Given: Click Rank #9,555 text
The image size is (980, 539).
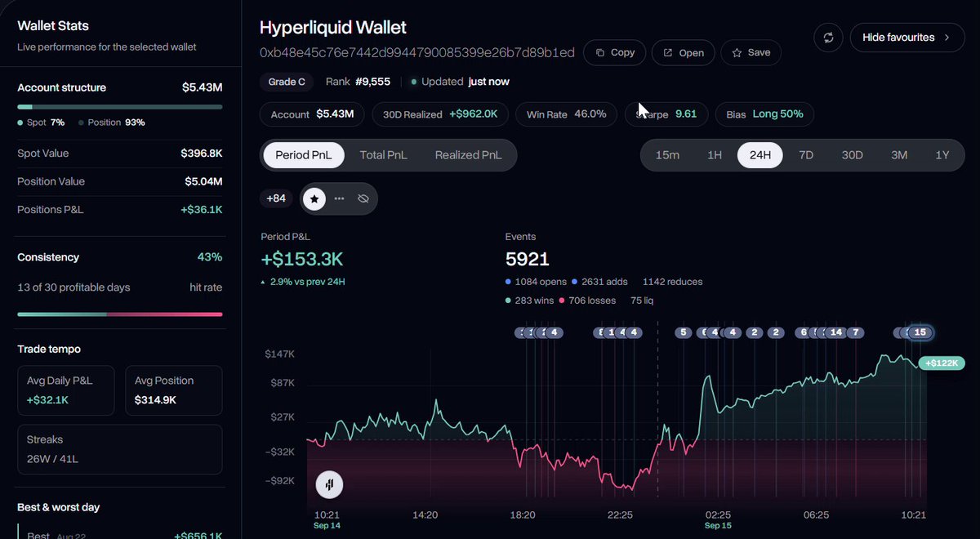Looking at the screenshot, I should click(x=358, y=82).
